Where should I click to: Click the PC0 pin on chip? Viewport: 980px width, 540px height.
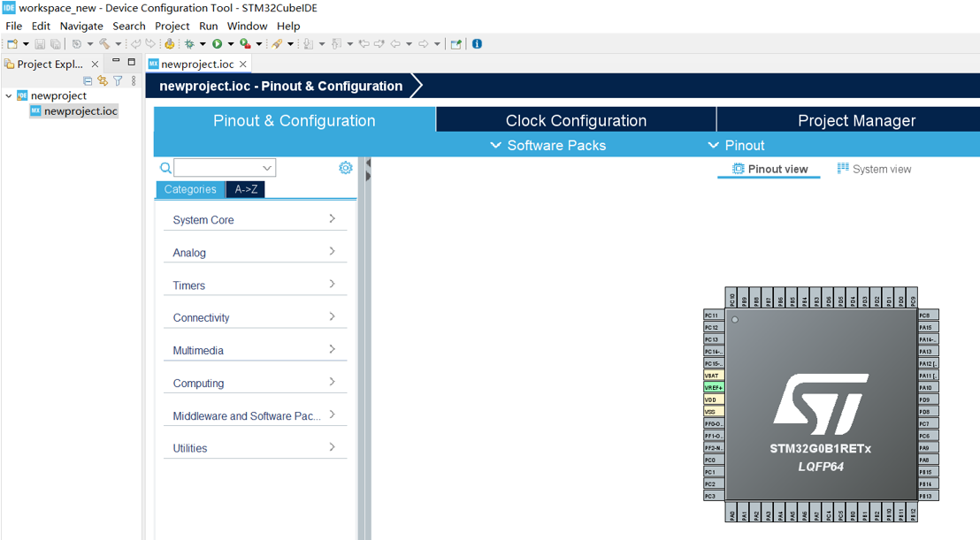point(714,460)
